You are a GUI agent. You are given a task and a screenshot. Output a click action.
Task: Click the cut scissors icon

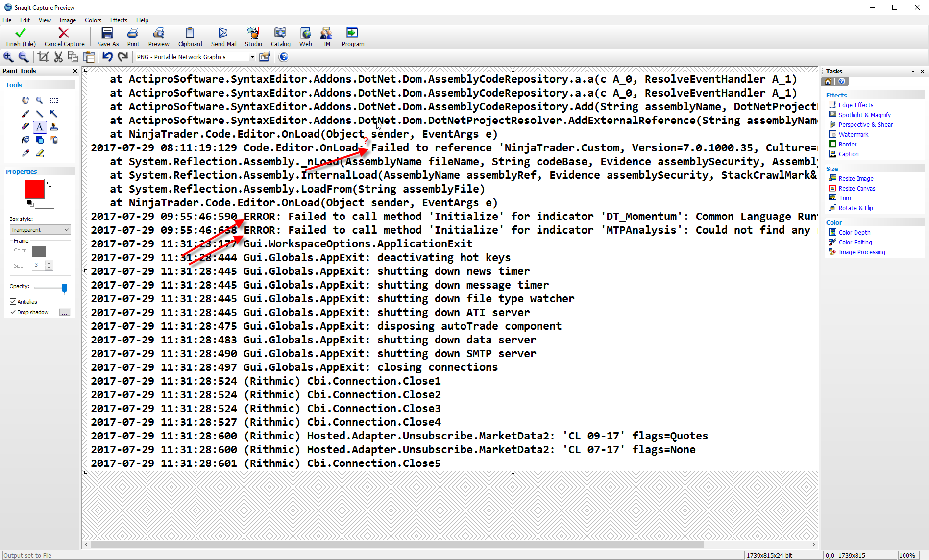click(x=58, y=57)
